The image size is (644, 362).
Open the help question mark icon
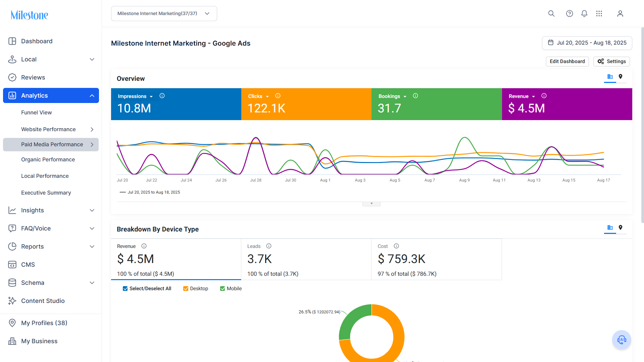click(569, 13)
